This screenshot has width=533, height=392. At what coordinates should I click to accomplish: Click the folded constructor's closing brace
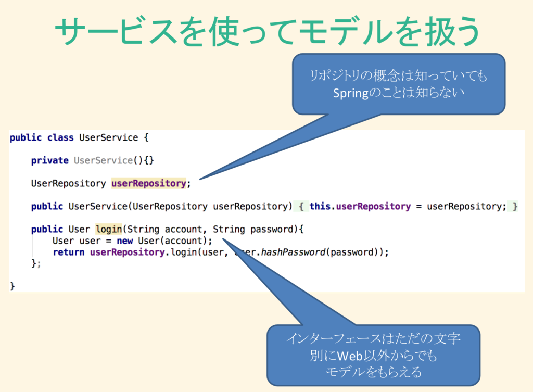click(x=515, y=206)
